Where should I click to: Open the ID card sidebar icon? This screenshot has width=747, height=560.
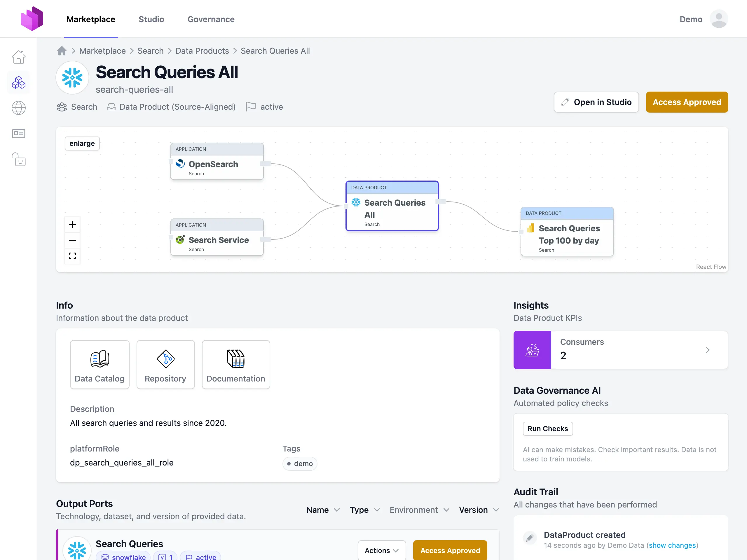point(19,134)
